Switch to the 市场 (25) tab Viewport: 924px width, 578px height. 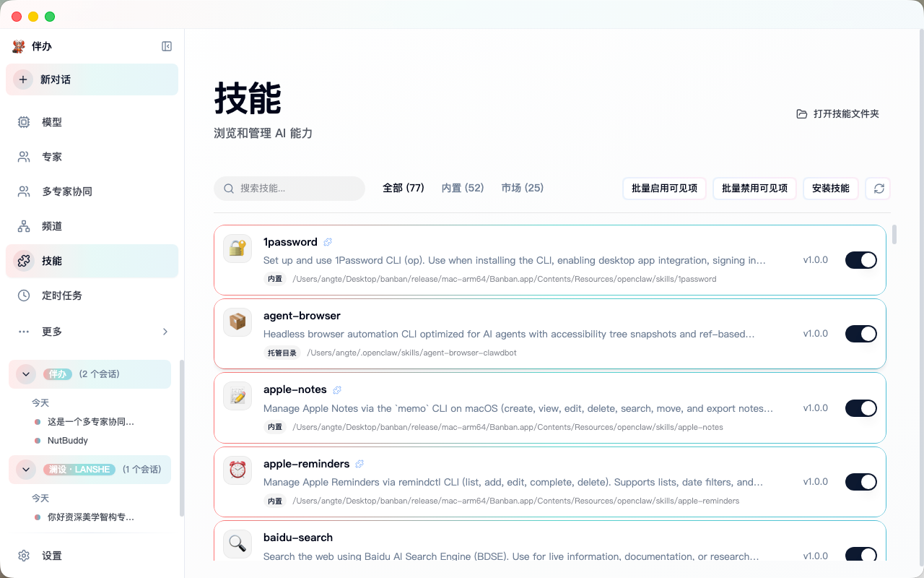tap(522, 188)
